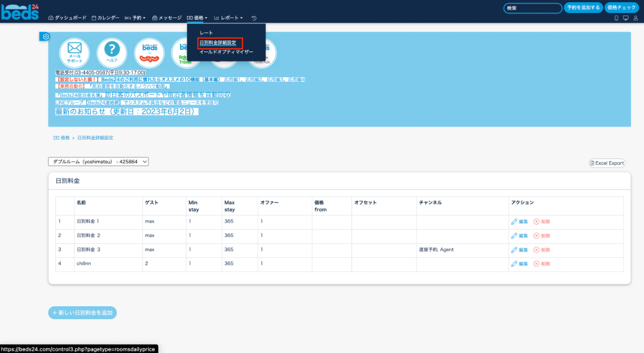
Task: Expand the レポート menu dropdown
Action: click(x=228, y=18)
